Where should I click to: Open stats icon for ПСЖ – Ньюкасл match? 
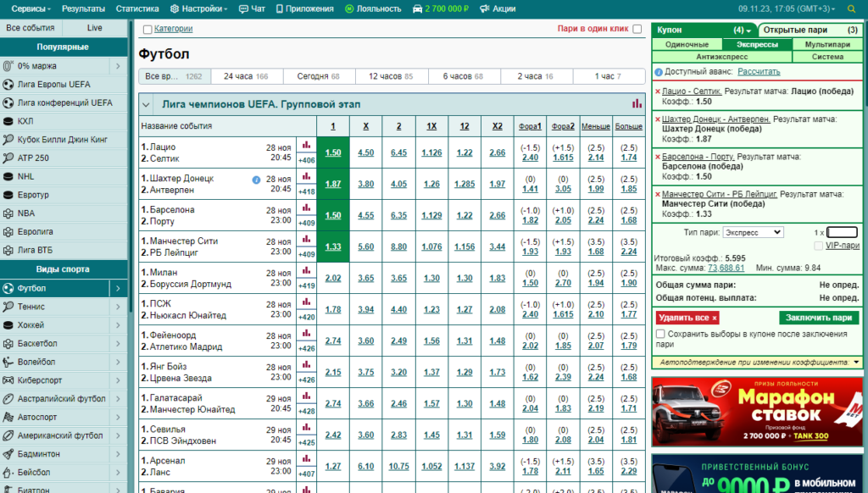click(306, 302)
